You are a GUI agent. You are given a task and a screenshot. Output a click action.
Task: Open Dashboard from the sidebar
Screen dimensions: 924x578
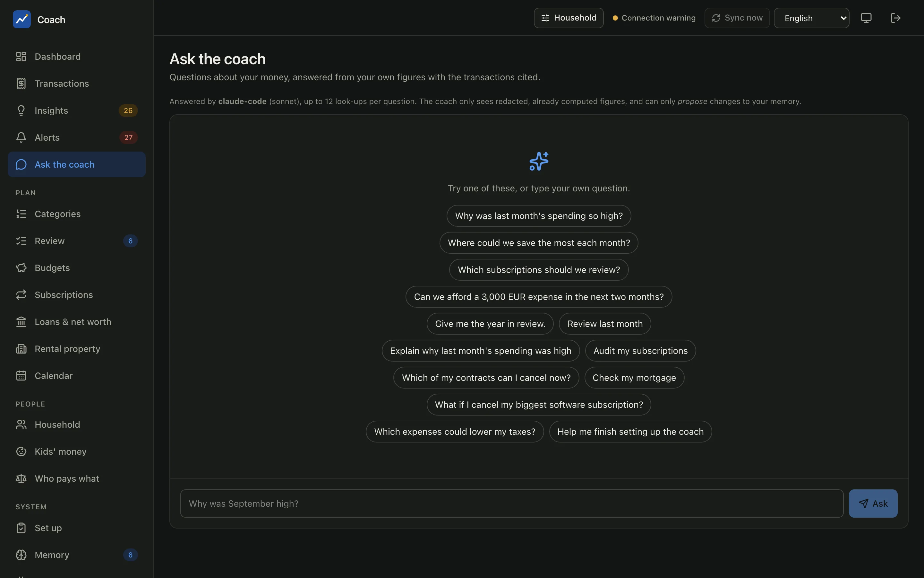point(76,57)
